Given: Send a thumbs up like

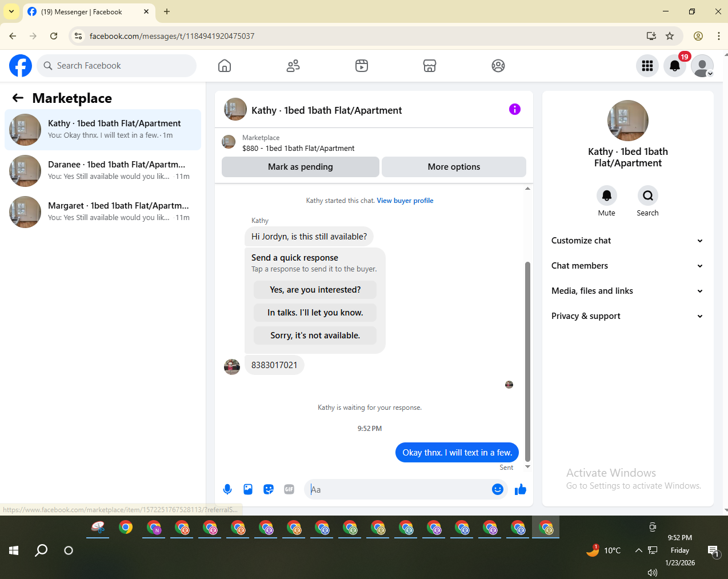Looking at the screenshot, I should click(521, 489).
